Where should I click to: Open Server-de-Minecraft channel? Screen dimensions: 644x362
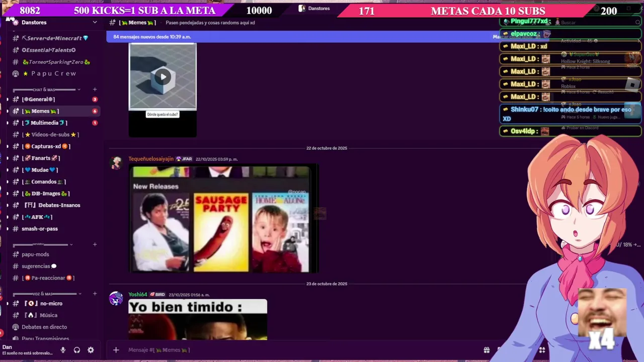point(54,38)
